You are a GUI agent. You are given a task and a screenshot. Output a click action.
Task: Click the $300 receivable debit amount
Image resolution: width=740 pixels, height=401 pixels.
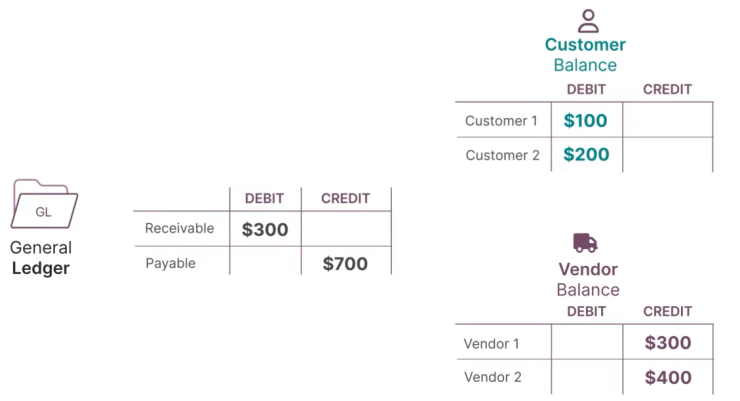[x=265, y=230]
